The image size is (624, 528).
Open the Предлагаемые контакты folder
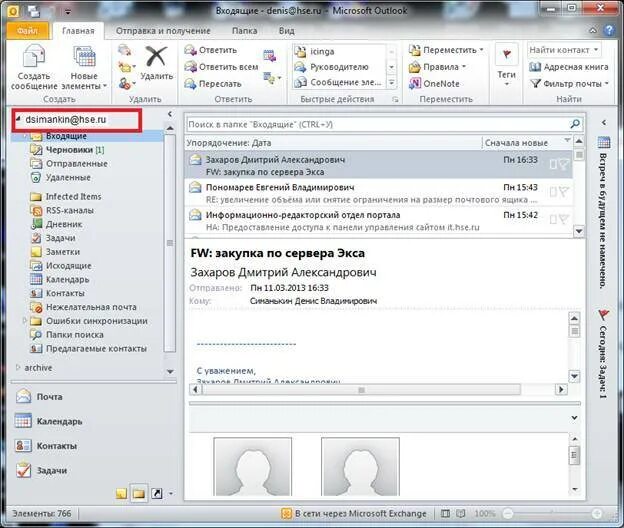(x=88, y=349)
